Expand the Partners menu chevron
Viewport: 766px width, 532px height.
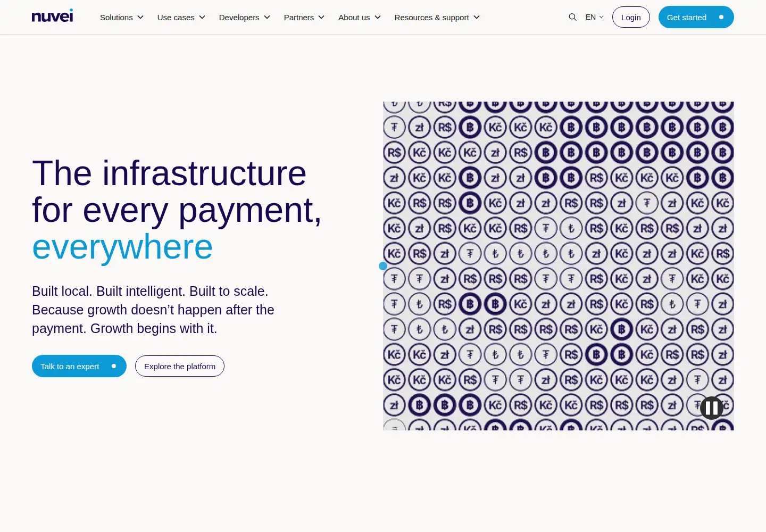point(321,17)
